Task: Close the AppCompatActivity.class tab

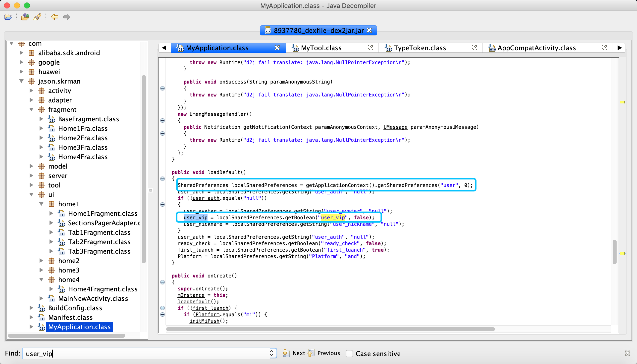Action: coord(604,48)
